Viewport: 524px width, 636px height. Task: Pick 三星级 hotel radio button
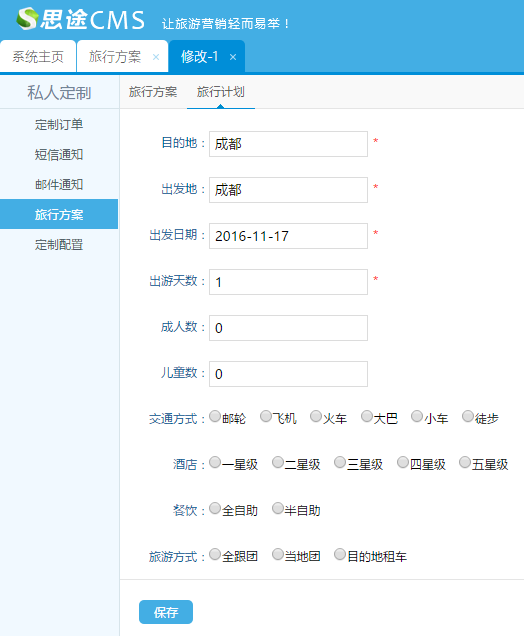click(x=340, y=462)
